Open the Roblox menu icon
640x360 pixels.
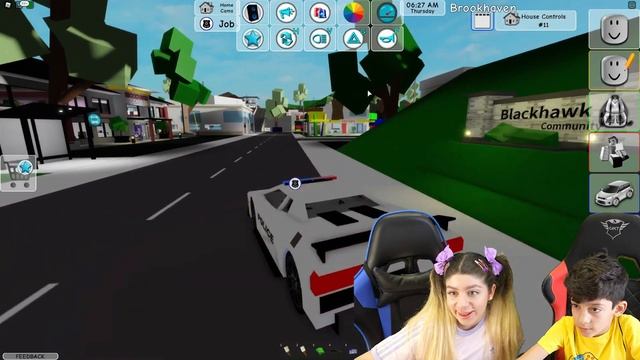pyautogui.click(x=7, y=4)
